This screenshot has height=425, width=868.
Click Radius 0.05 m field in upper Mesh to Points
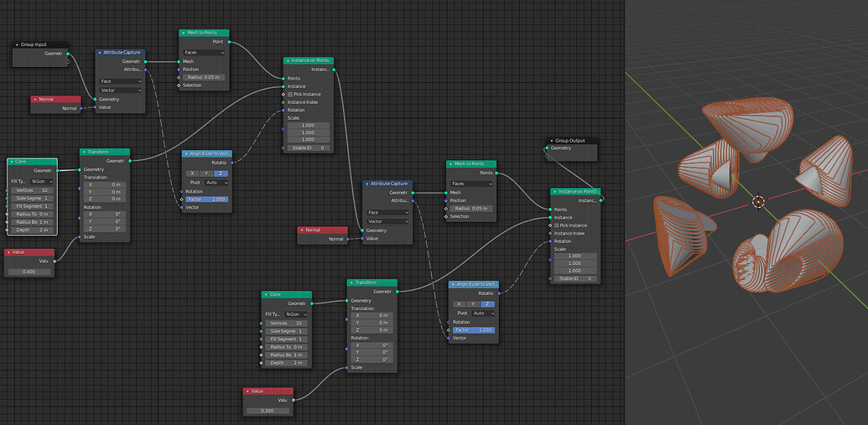(x=204, y=77)
